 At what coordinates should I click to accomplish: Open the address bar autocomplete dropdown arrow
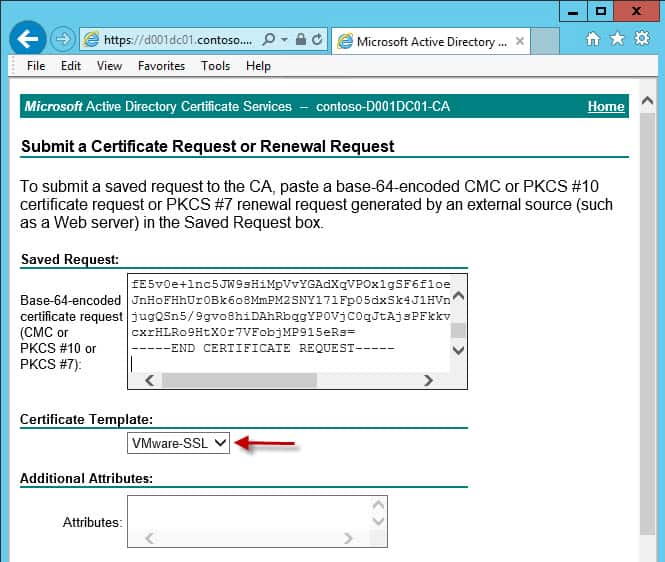pyautogui.click(x=284, y=40)
